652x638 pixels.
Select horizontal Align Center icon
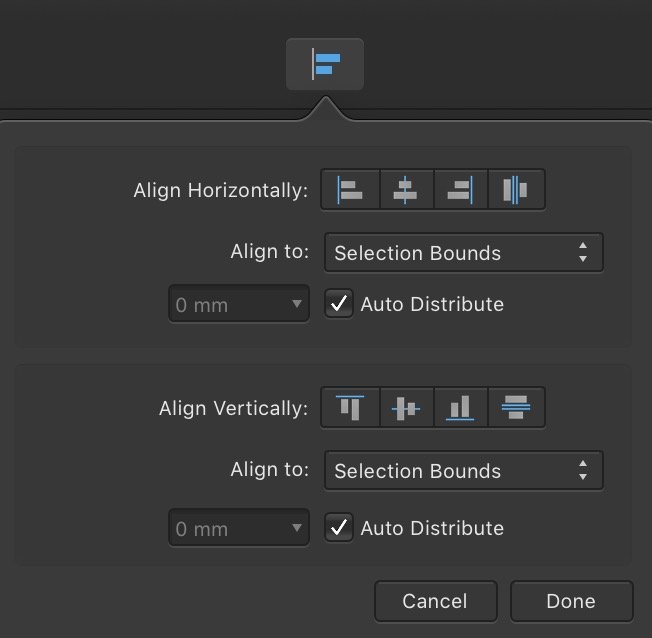click(405, 189)
